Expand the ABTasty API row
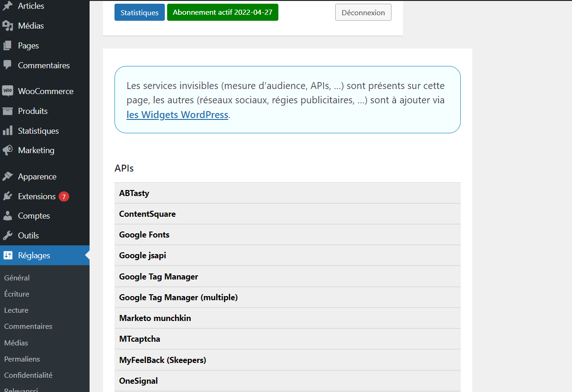572x392 pixels. 287,193
